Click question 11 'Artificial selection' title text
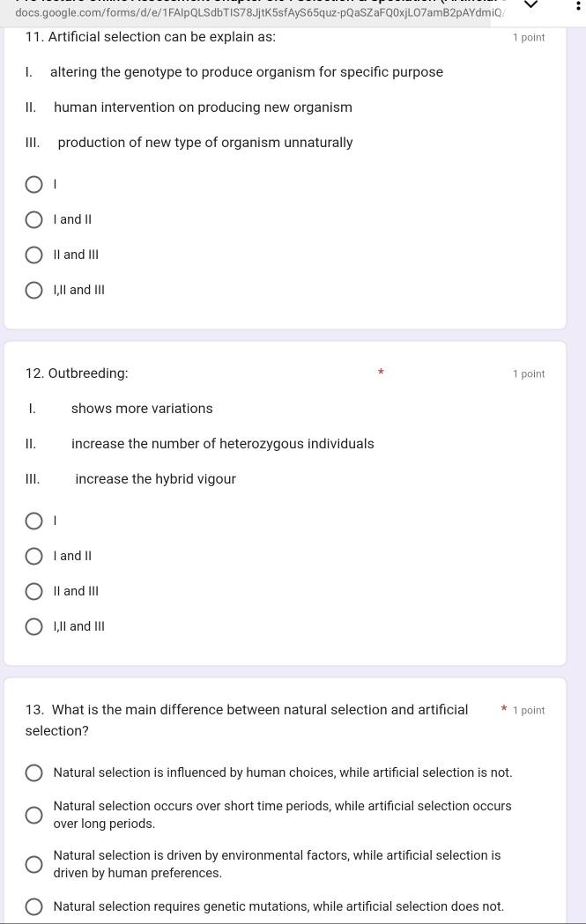This screenshot has height=924, width=586. (x=151, y=37)
